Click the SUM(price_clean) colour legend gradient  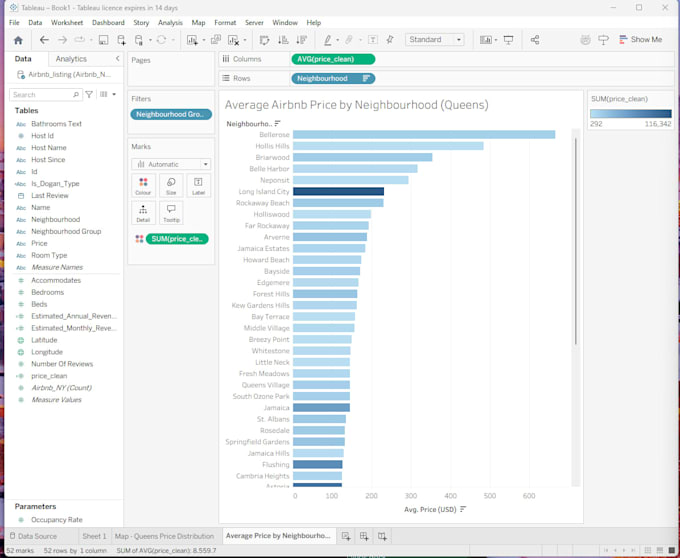coord(631,114)
